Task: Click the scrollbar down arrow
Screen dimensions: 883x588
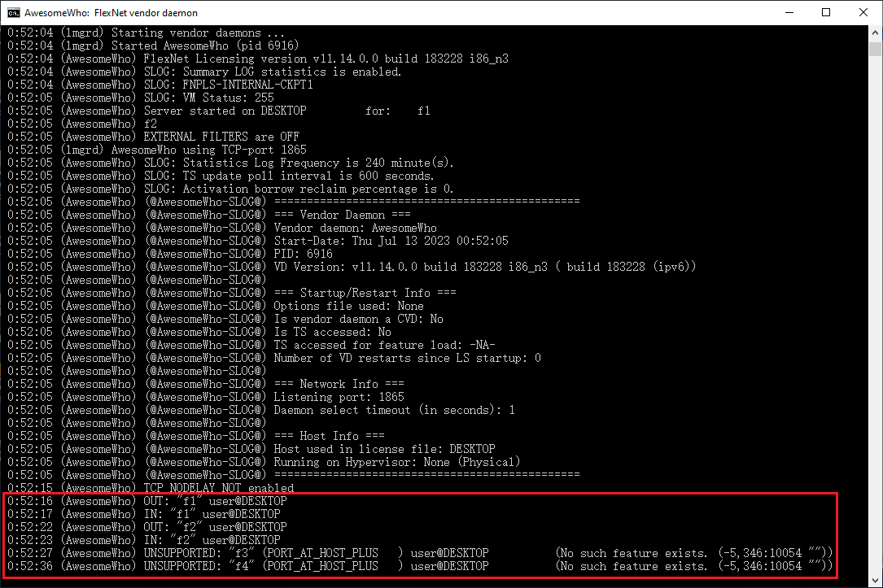Action: pos(875,581)
